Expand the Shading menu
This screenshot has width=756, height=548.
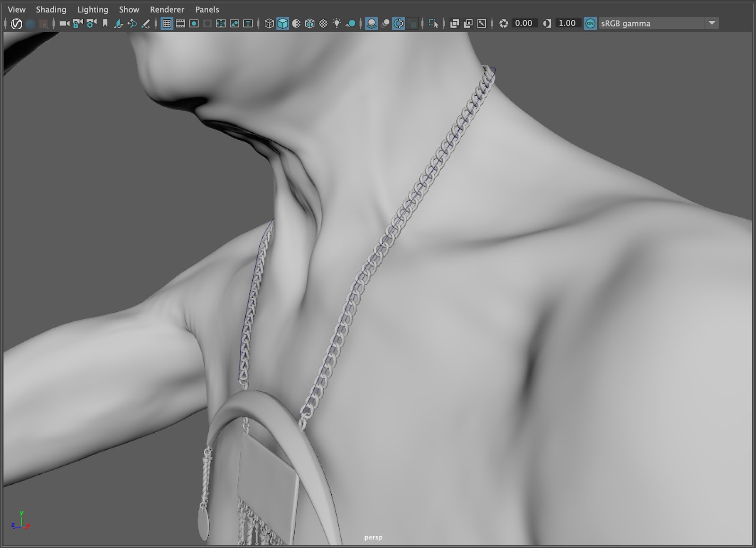pyautogui.click(x=51, y=9)
